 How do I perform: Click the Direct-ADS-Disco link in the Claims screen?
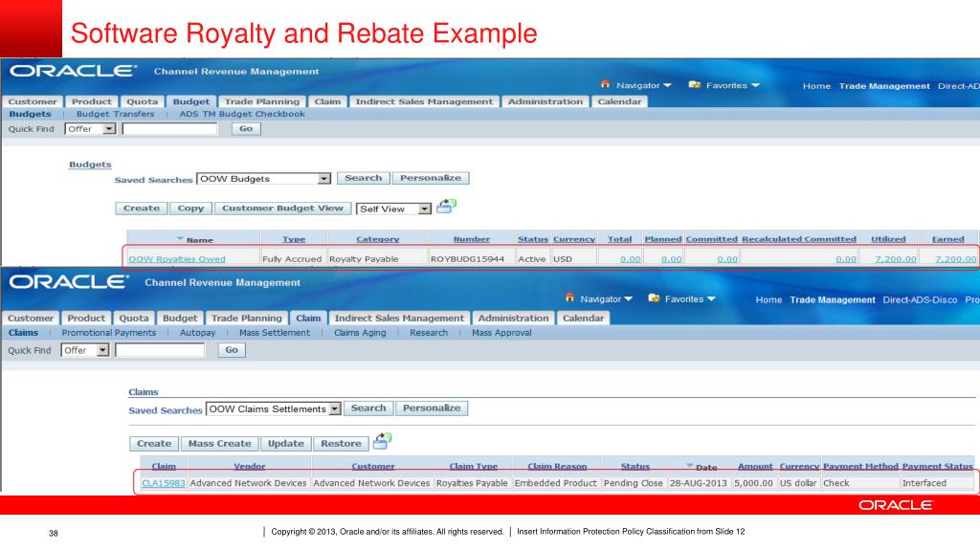[x=920, y=299]
